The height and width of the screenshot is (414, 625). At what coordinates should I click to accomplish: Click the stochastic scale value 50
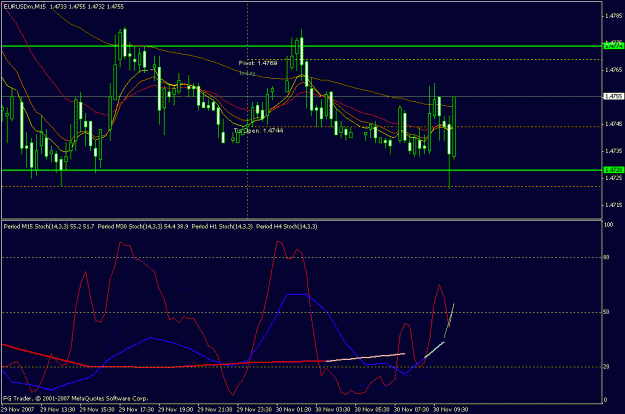606,312
